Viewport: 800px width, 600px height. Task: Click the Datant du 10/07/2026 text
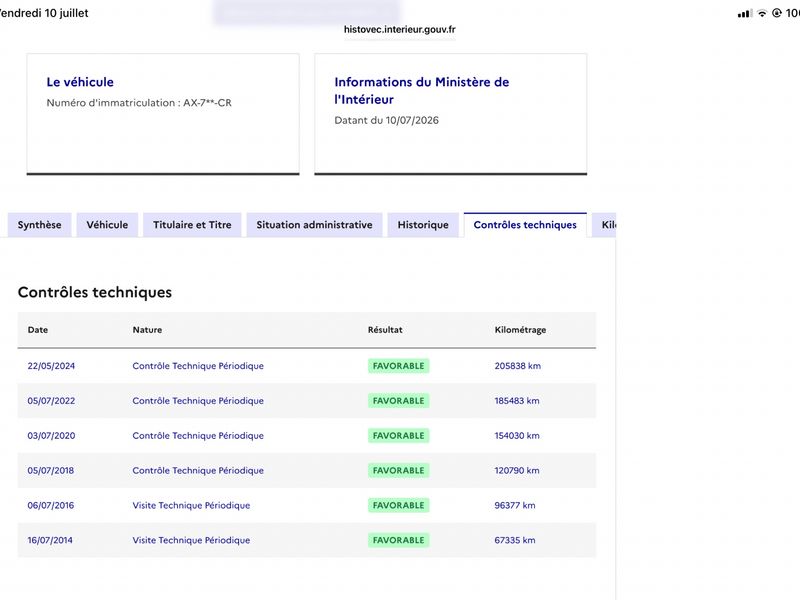(x=386, y=120)
